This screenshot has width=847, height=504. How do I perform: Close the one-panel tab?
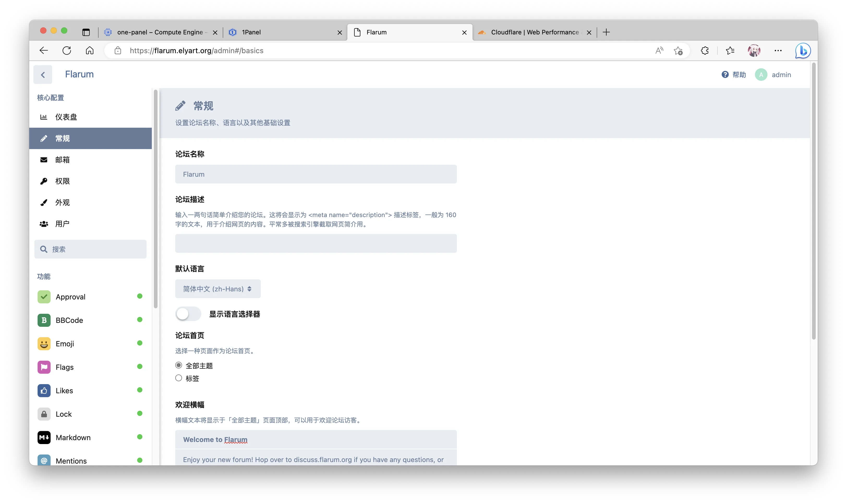point(215,32)
